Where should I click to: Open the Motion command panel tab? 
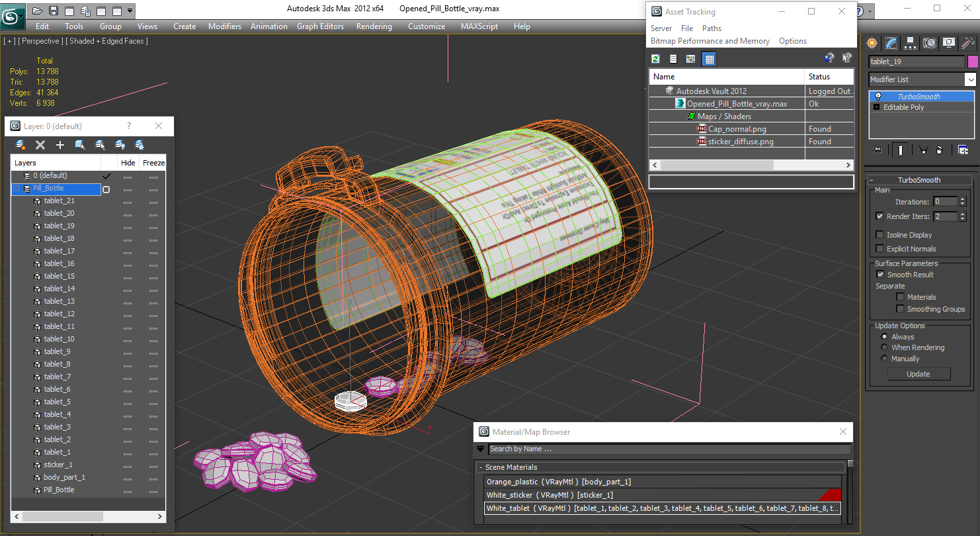[930, 43]
